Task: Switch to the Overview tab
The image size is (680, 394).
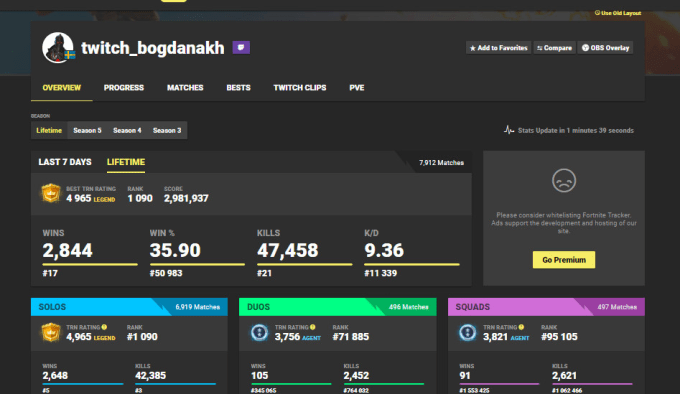Action: pos(62,88)
